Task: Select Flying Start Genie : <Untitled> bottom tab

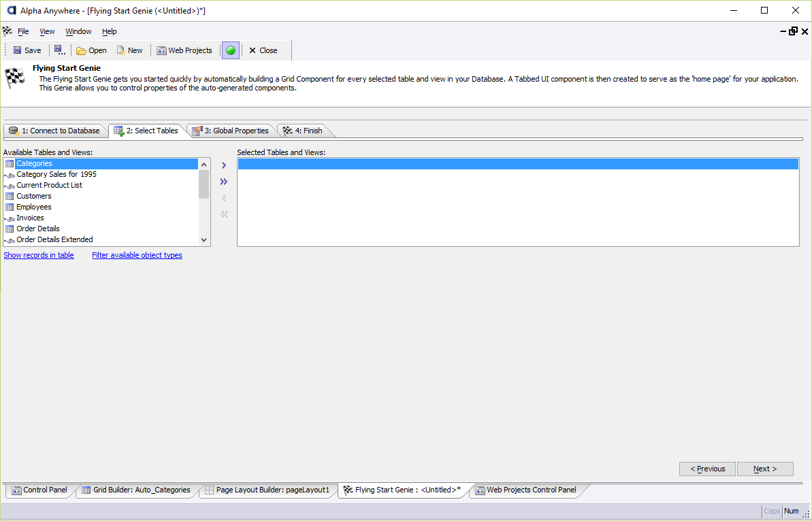Action: coord(402,490)
